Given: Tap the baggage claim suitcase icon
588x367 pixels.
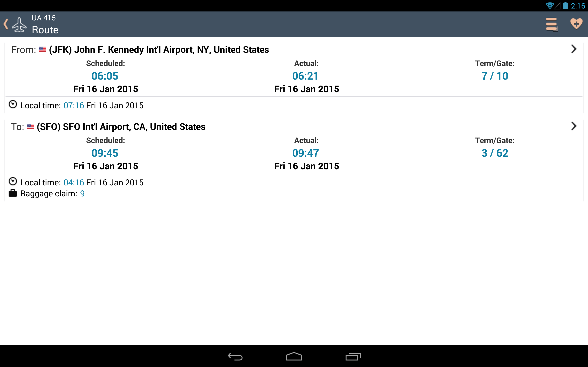Looking at the screenshot, I should point(13,193).
